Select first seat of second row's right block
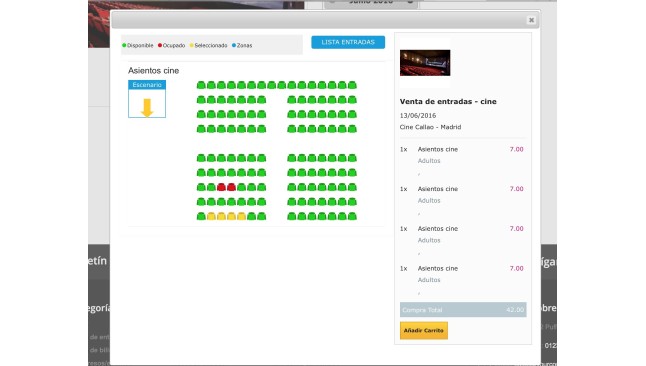The width and height of the screenshot is (646, 366). click(x=292, y=100)
